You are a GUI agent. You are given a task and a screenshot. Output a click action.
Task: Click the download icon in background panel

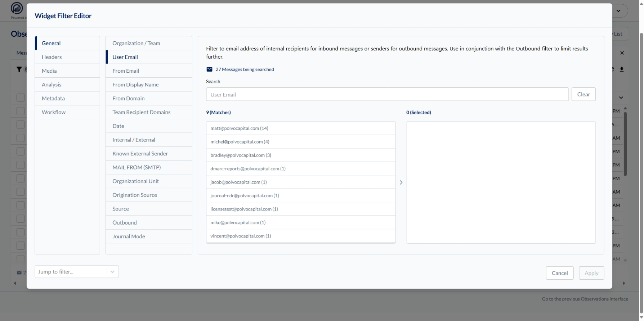tap(622, 69)
